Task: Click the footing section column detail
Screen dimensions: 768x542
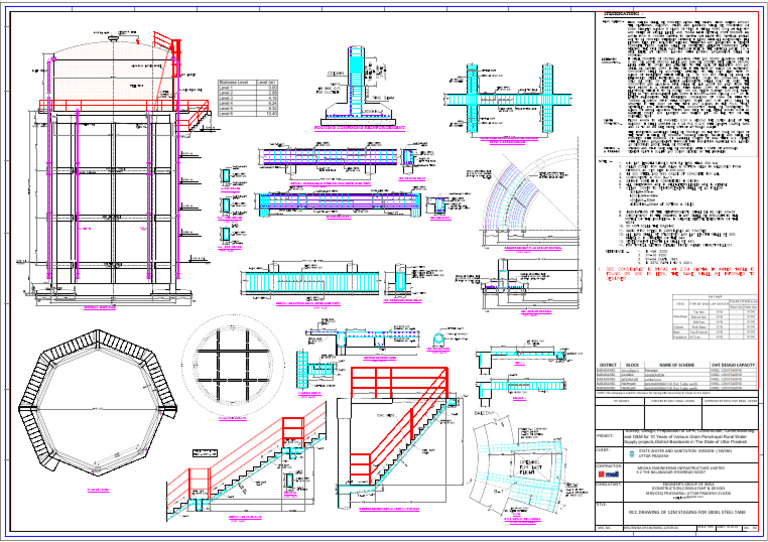Action: click(358, 86)
